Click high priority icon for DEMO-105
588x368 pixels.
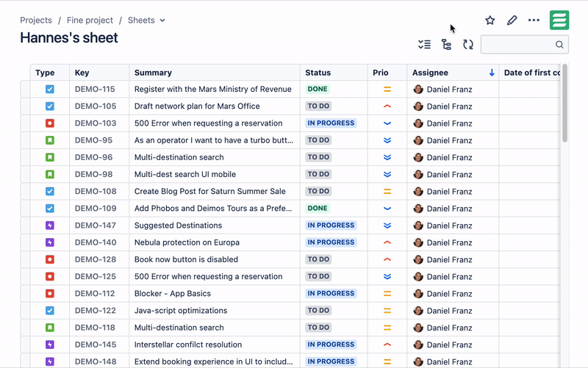pyautogui.click(x=387, y=107)
